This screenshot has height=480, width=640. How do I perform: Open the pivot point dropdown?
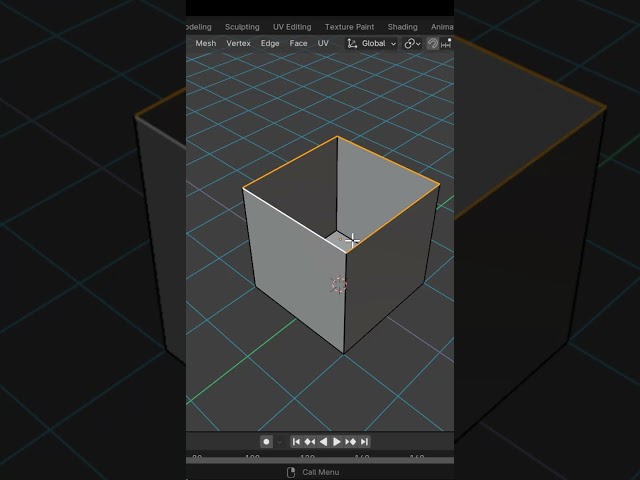click(412, 43)
